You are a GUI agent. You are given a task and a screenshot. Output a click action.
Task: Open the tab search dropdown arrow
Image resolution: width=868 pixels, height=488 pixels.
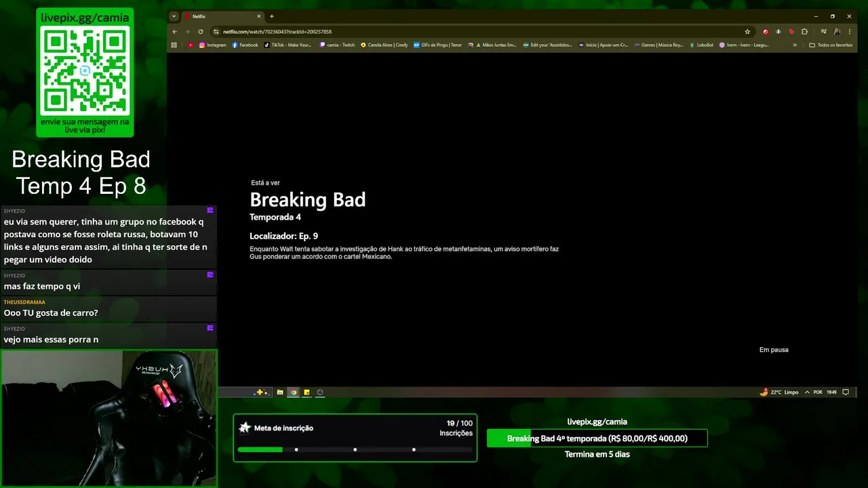tap(174, 16)
